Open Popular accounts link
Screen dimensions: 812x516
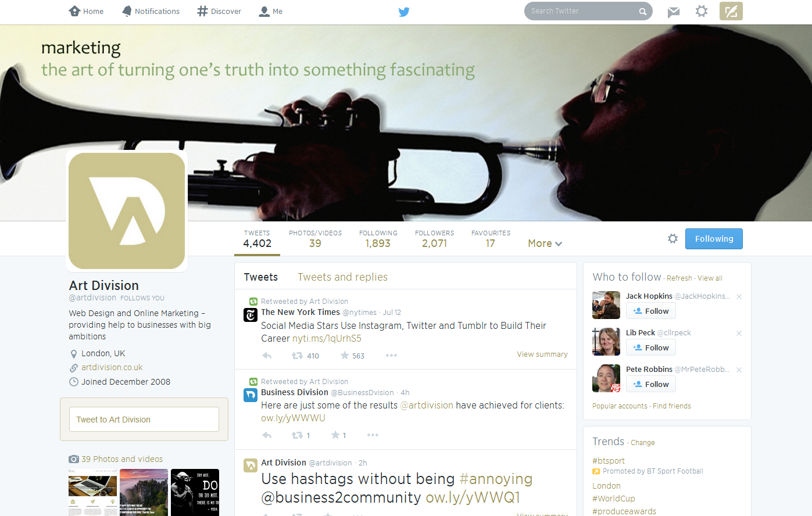(x=620, y=406)
